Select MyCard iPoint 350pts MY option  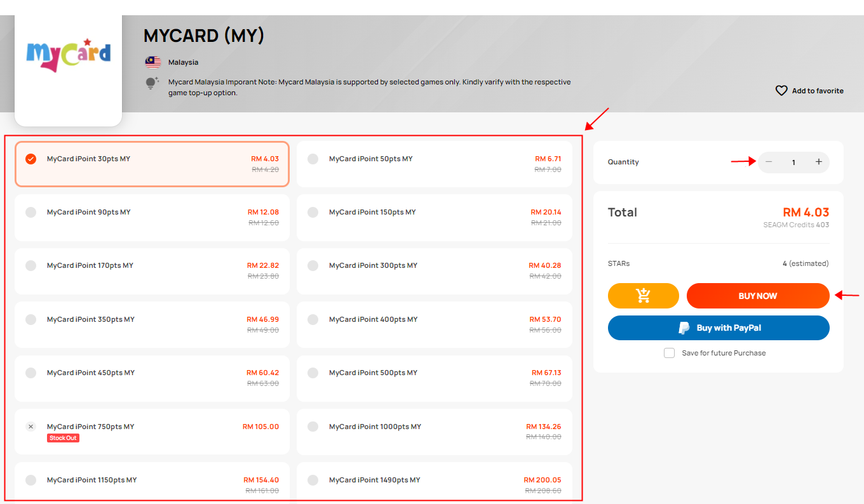152,324
